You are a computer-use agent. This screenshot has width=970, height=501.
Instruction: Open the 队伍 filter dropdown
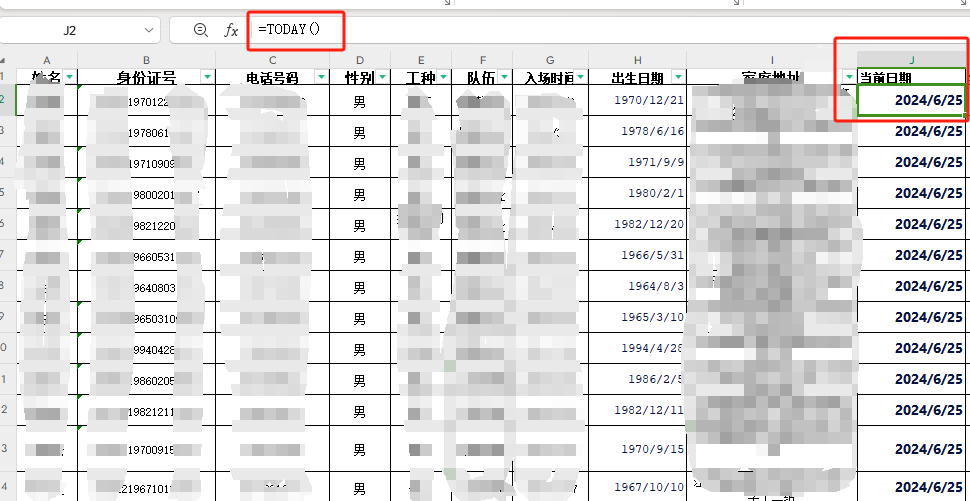click(x=505, y=76)
